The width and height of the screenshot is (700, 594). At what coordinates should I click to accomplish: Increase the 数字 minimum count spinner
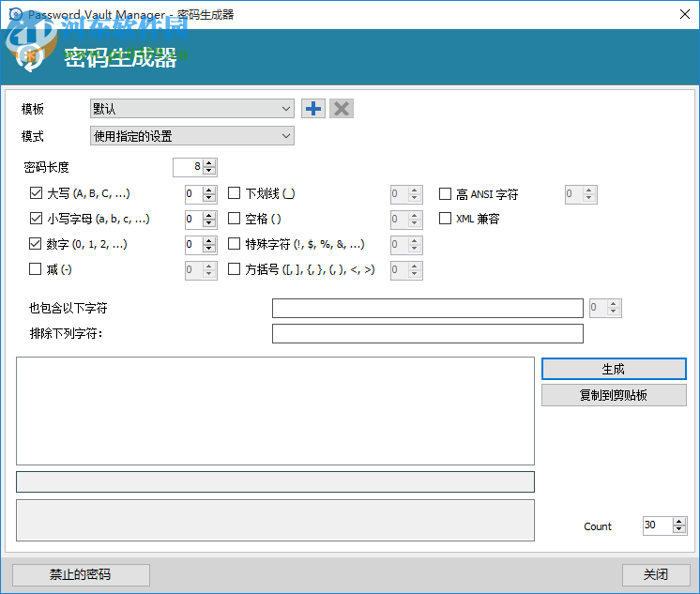(x=209, y=241)
